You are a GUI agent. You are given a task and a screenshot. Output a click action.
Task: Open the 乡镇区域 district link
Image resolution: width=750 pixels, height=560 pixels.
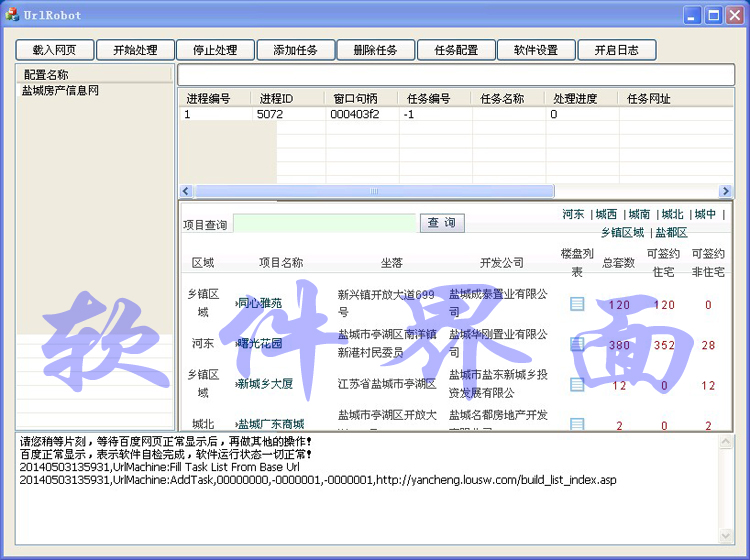[x=622, y=232]
